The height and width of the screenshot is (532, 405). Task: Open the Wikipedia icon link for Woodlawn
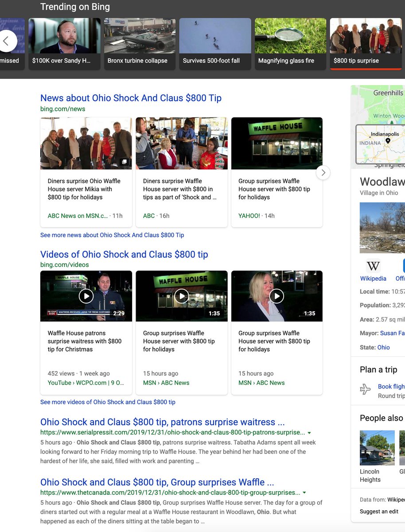click(x=373, y=266)
